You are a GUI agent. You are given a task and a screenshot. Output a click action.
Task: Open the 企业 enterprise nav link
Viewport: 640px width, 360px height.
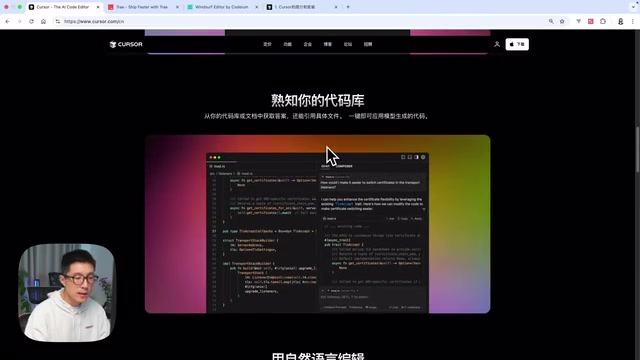tap(307, 44)
